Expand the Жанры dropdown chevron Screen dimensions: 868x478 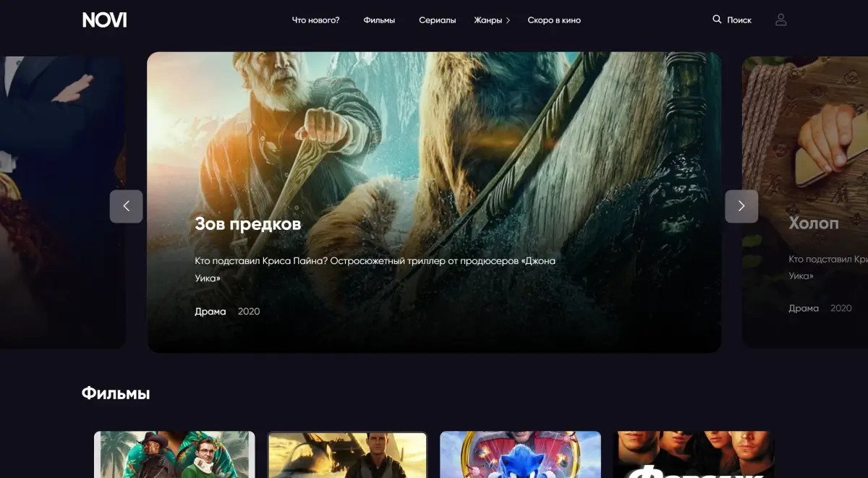click(508, 21)
